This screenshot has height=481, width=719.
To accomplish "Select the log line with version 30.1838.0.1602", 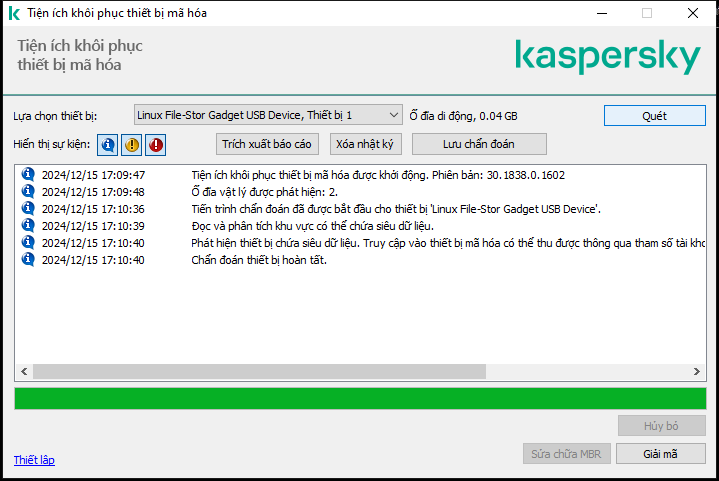I will tap(378, 175).
